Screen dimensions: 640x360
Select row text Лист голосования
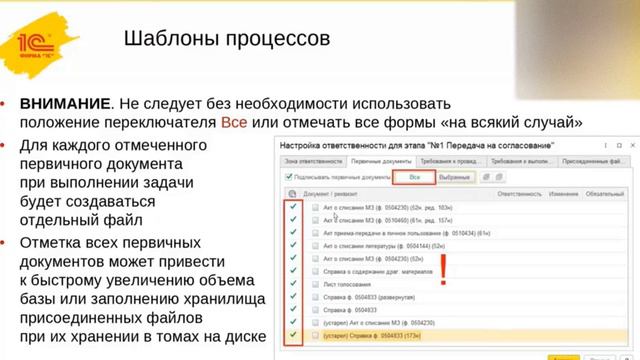point(347,284)
